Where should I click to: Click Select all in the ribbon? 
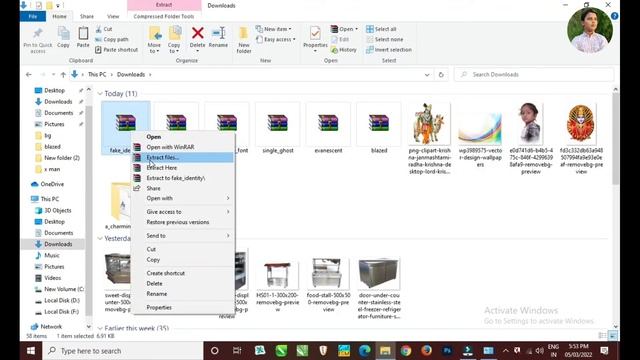[381, 29]
